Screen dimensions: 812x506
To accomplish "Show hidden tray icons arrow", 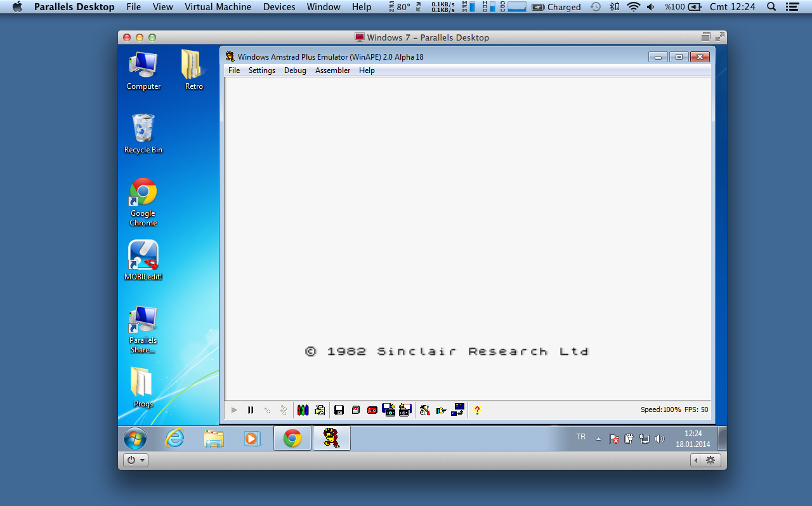I will (598, 439).
